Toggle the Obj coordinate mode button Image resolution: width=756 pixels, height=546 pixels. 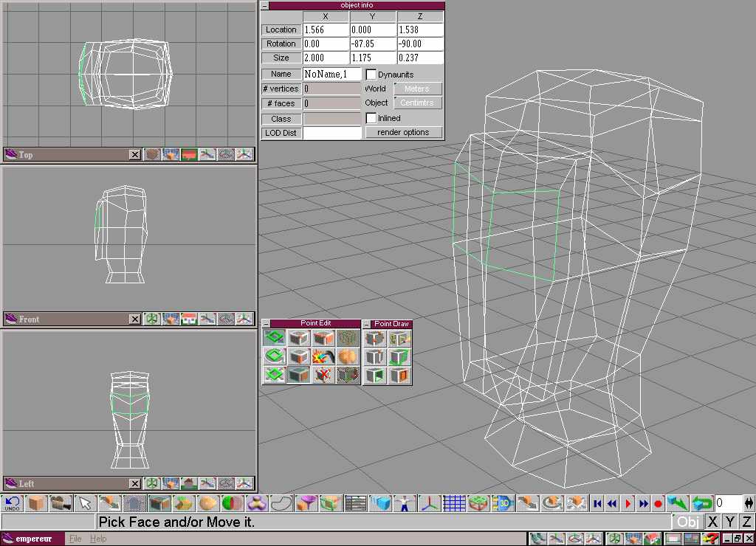point(688,522)
